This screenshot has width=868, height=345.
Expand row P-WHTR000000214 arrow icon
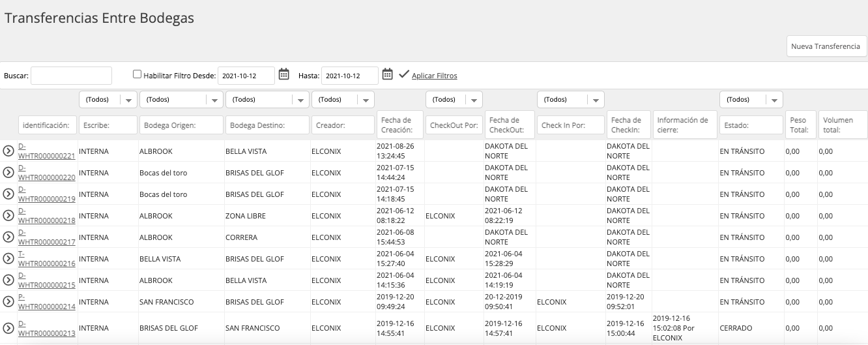point(8,302)
